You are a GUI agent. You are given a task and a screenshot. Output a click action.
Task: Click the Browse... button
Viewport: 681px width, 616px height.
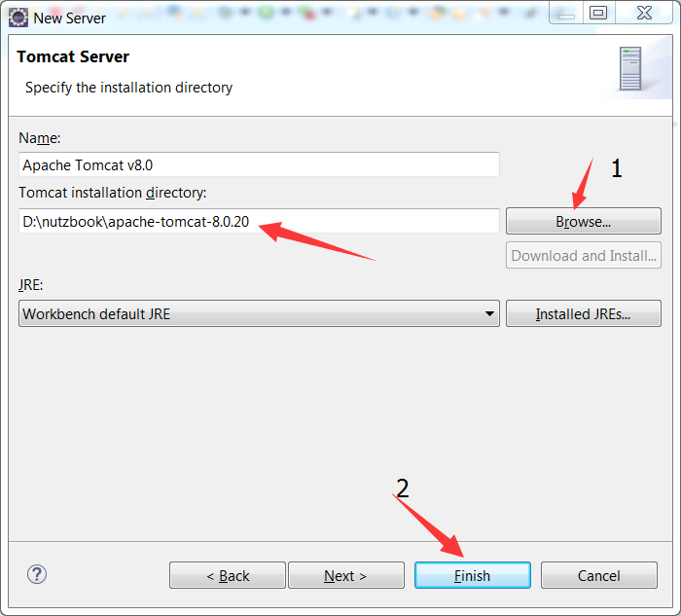click(584, 221)
